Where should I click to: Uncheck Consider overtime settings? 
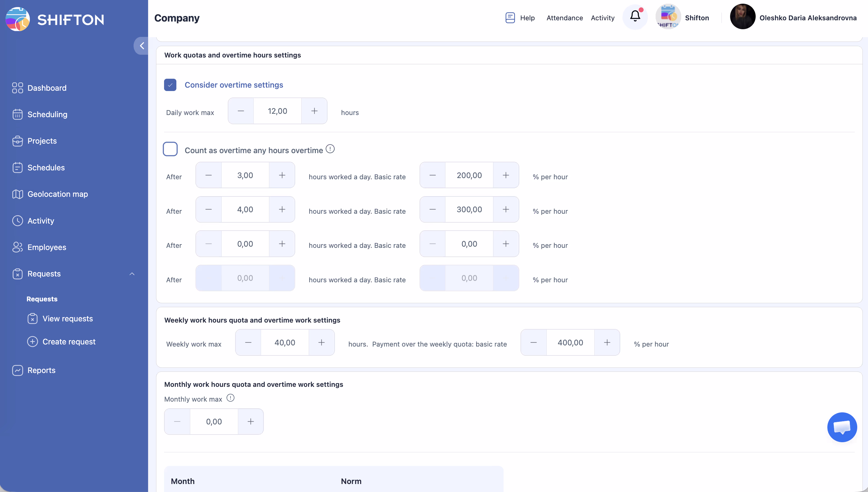click(x=170, y=85)
